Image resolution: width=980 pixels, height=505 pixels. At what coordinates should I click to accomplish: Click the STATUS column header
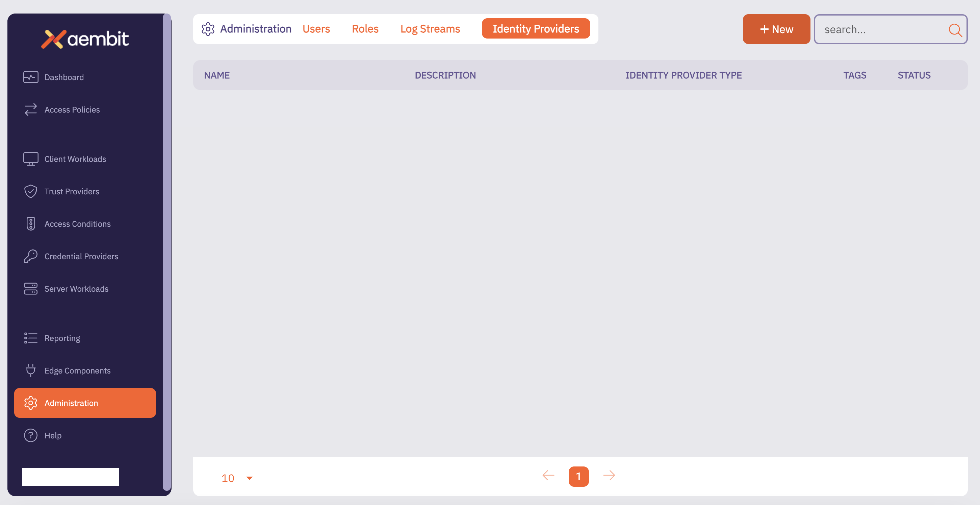pyautogui.click(x=914, y=75)
